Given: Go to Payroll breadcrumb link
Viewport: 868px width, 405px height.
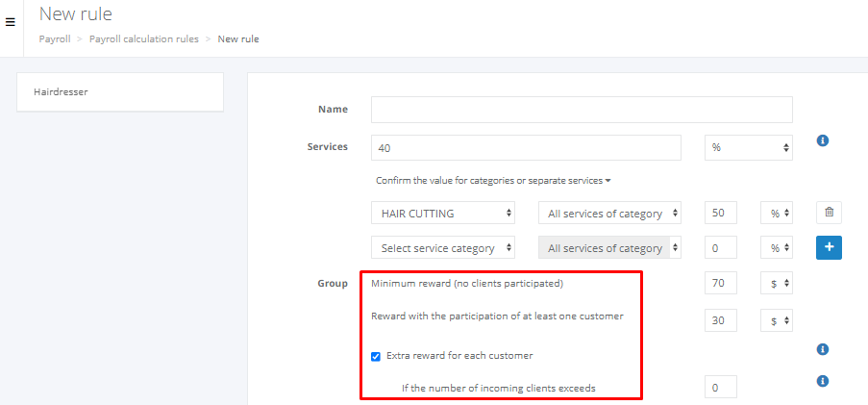Looking at the screenshot, I should [53, 39].
